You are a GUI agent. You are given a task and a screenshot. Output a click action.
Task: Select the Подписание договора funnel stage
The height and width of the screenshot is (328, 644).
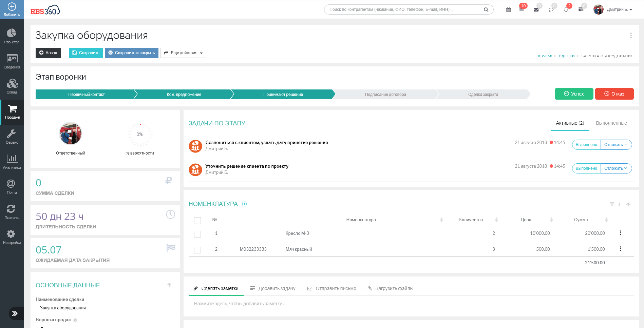click(x=385, y=95)
